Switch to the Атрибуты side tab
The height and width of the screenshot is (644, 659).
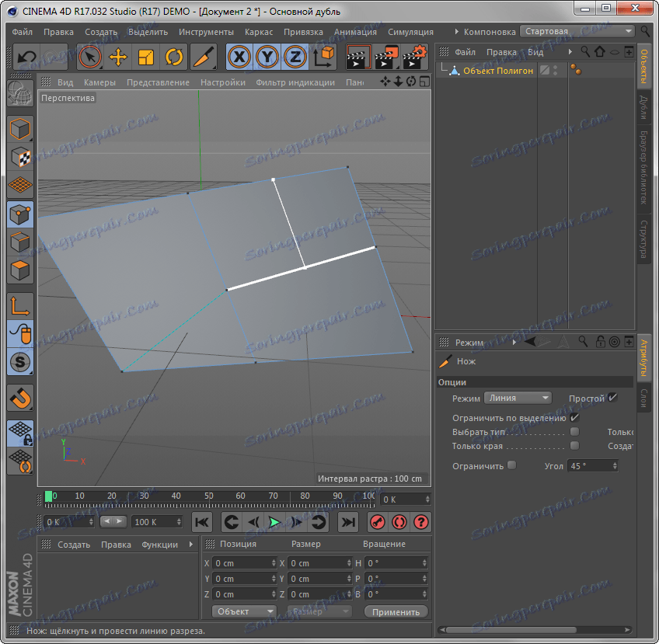pos(643,358)
